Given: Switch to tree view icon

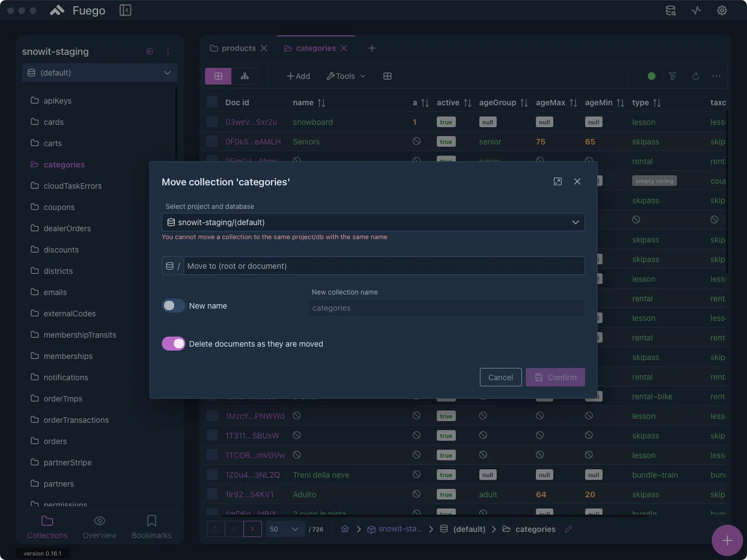Looking at the screenshot, I should [245, 76].
